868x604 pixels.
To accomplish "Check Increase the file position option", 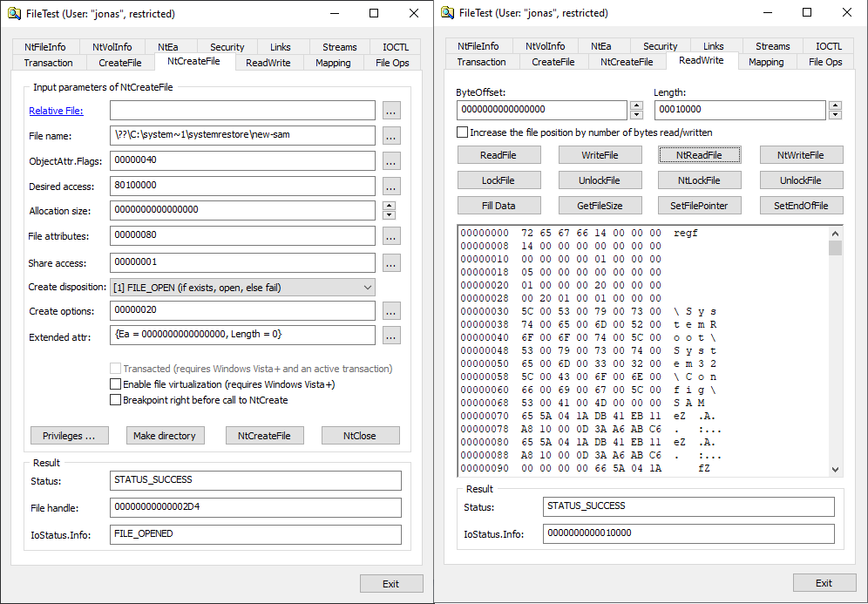I will point(462,132).
